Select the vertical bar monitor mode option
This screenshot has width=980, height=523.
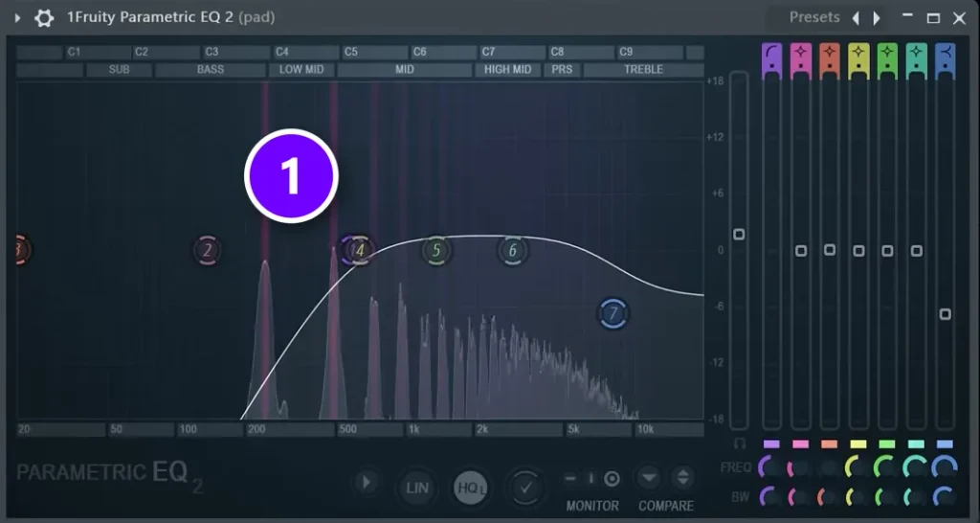[590, 479]
